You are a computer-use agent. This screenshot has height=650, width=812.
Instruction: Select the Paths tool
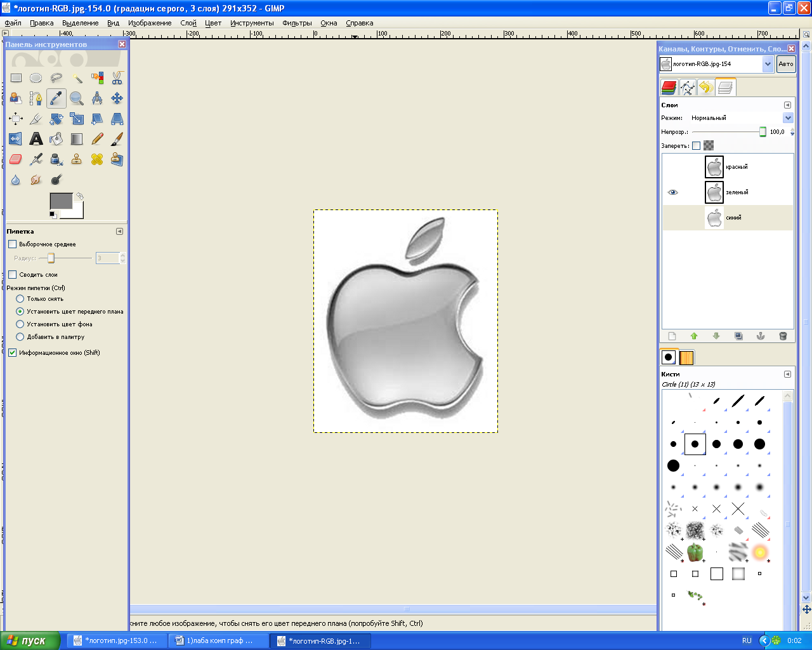(x=36, y=98)
